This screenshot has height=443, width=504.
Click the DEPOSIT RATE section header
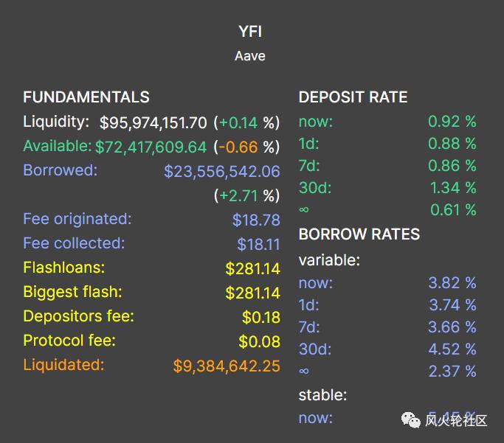pos(353,97)
